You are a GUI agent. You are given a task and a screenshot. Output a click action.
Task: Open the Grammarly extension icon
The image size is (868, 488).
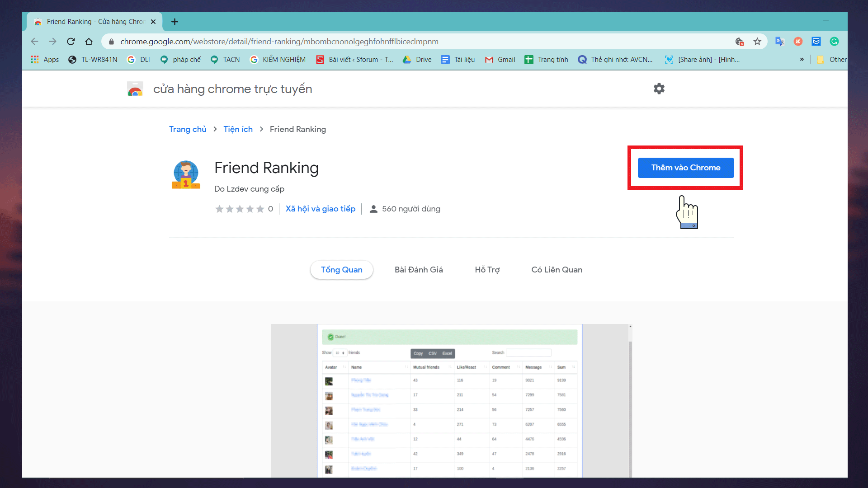click(x=834, y=42)
